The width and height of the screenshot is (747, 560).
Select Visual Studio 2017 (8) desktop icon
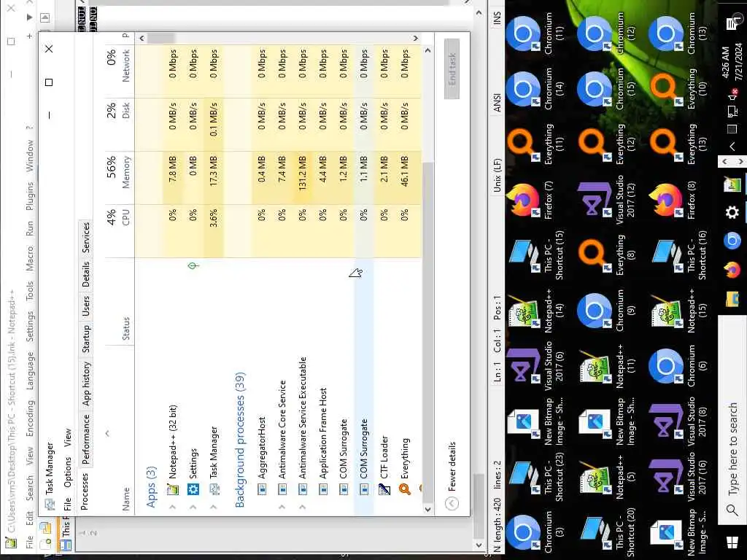[x=677, y=421]
